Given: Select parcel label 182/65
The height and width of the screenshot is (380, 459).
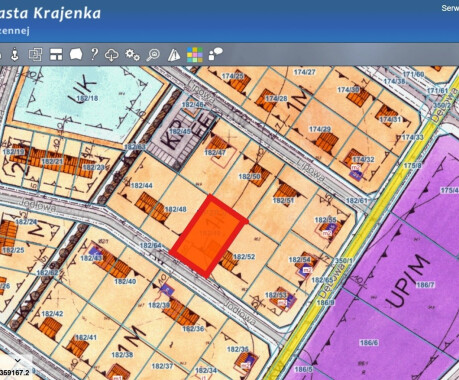Looking at the screenshot, I should pyautogui.click(x=323, y=280).
